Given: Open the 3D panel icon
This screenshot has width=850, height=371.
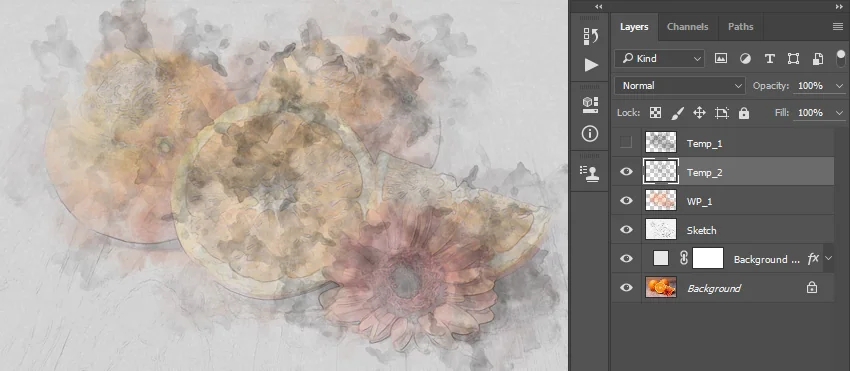Looking at the screenshot, I should 590,105.
